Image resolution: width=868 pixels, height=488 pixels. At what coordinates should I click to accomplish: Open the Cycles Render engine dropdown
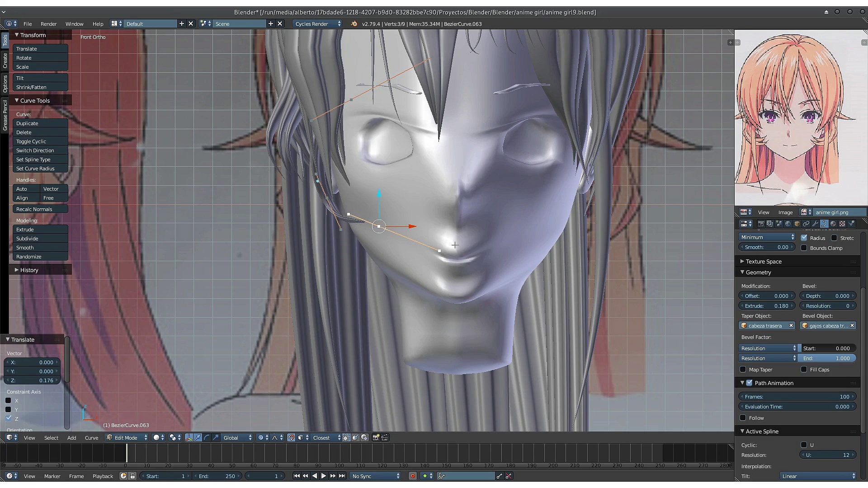317,24
